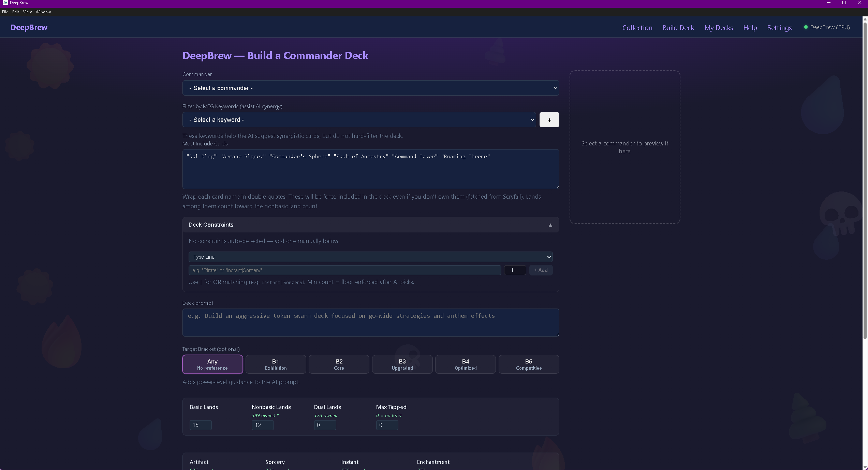
Task: Click the Build a Commander Deck heading
Action: point(275,56)
